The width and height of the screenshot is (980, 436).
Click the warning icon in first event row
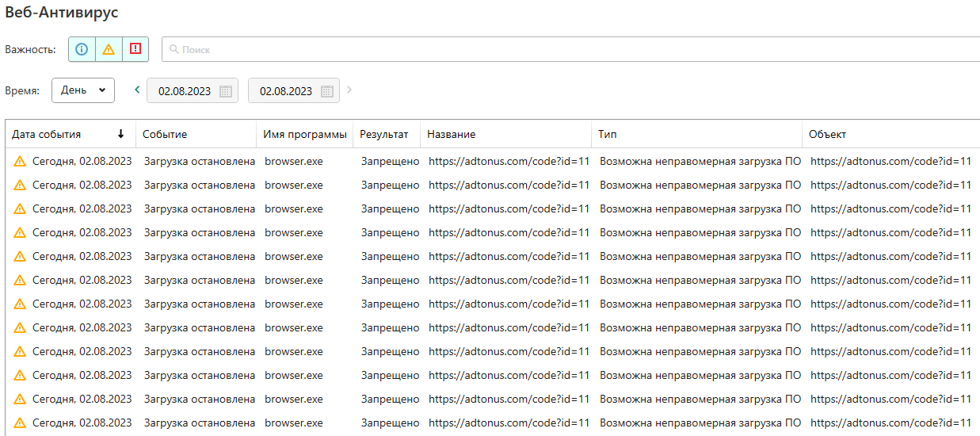click(x=20, y=162)
